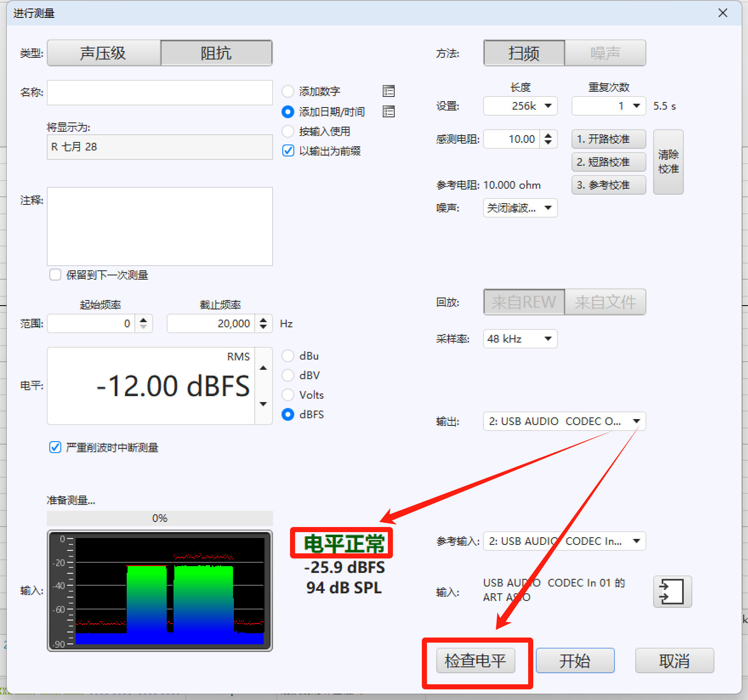The width and height of the screenshot is (748, 700).
Task: Raise the 截止频率 value with up arrow
Action: [263, 320]
